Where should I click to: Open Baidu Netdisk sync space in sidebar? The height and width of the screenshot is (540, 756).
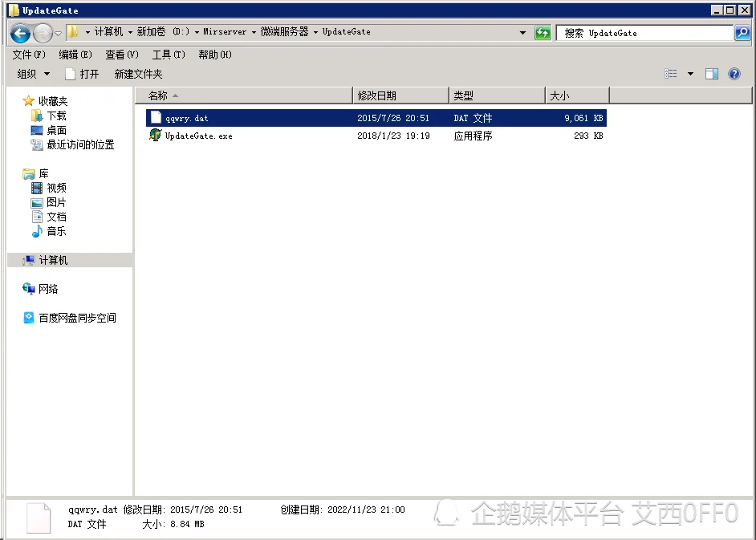[x=77, y=318]
